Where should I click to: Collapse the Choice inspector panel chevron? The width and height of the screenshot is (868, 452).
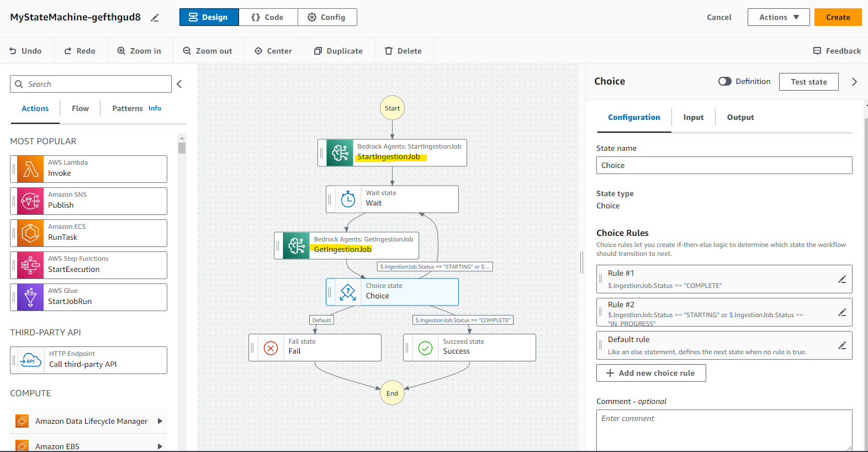[x=854, y=82]
